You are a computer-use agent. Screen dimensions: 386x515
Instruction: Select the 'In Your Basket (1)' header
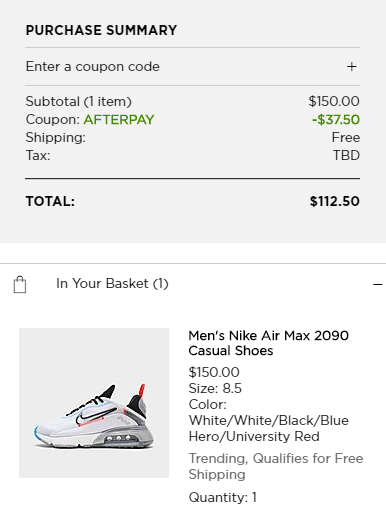(x=112, y=284)
